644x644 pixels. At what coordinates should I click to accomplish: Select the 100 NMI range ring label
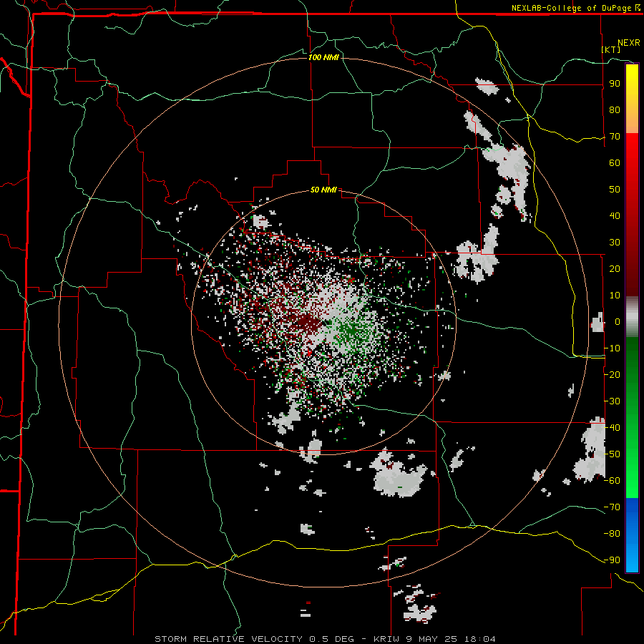point(323,57)
